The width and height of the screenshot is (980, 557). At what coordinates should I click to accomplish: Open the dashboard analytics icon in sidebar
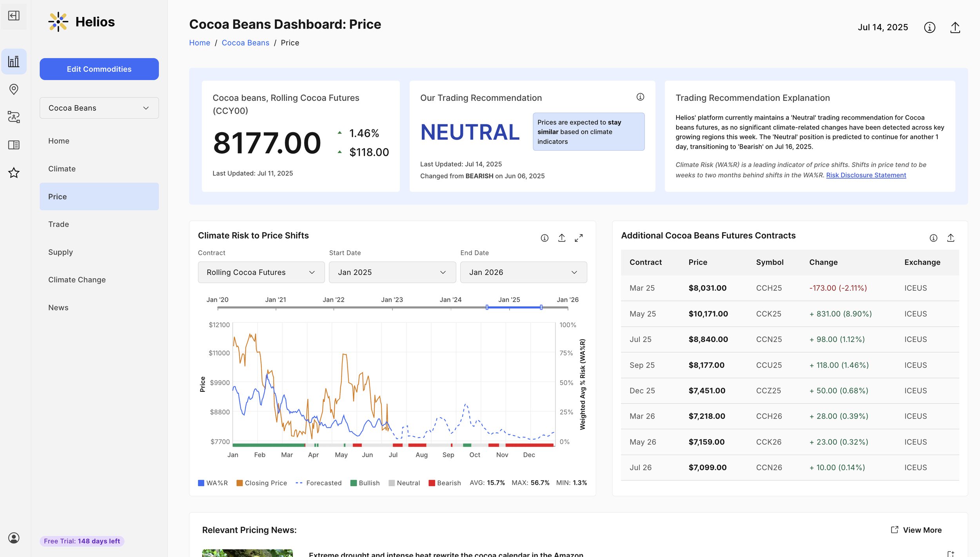14,61
